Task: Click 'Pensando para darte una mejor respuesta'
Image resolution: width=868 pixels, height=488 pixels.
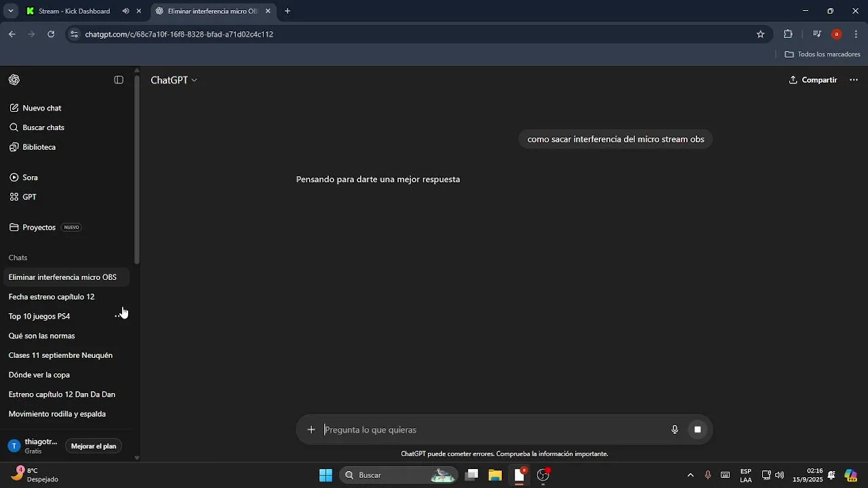Action: pos(378,180)
